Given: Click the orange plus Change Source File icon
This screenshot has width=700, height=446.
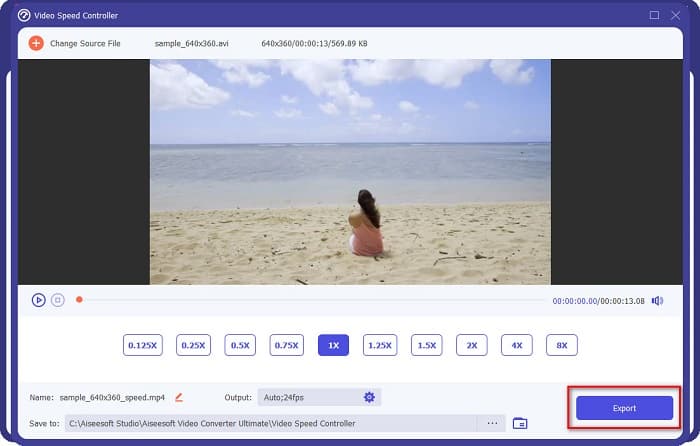Looking at the screenshot, I should 36,44.
